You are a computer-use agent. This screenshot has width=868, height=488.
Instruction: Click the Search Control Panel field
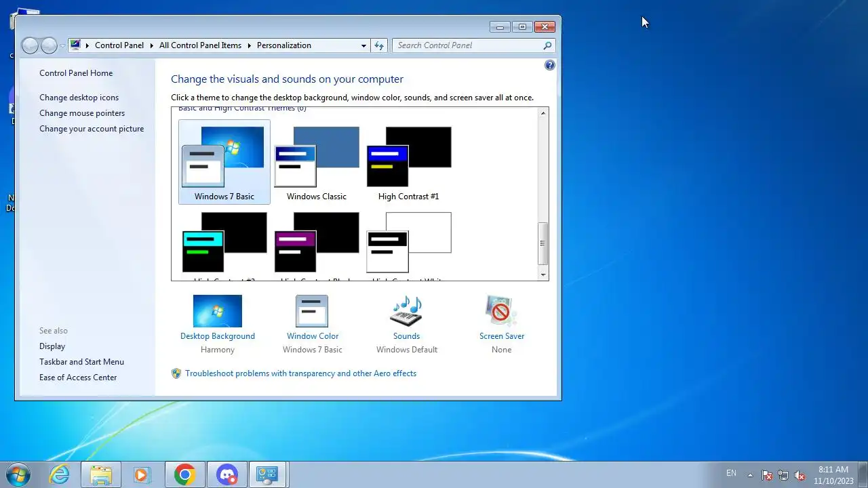(x=473, y=45)
